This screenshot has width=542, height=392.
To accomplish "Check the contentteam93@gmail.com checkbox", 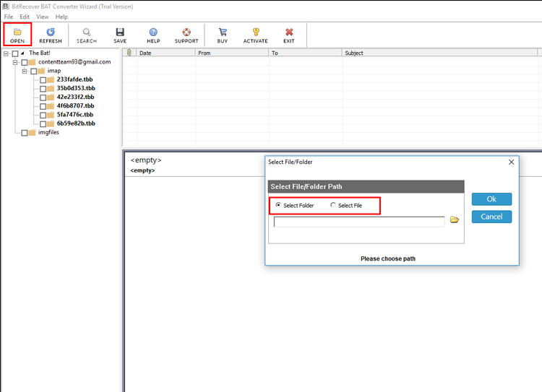I will click(x=24, y=63).
